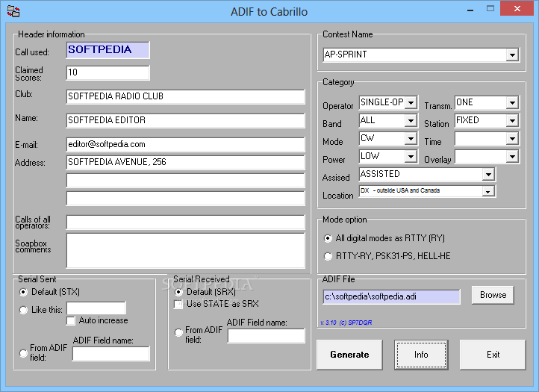The image size is (539, 392).
Task: Click the Club field SOFTPEDIA RADIO CLUB
Action: 186,96
